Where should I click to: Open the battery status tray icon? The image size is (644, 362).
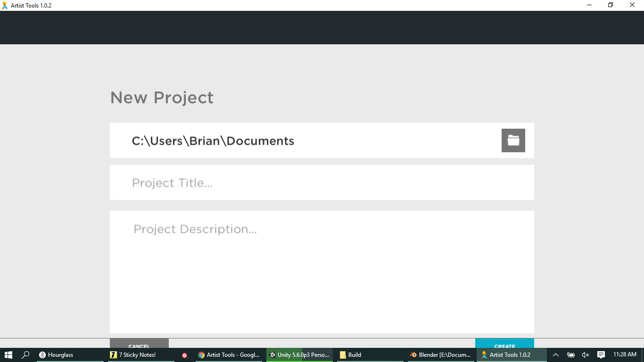570,355
